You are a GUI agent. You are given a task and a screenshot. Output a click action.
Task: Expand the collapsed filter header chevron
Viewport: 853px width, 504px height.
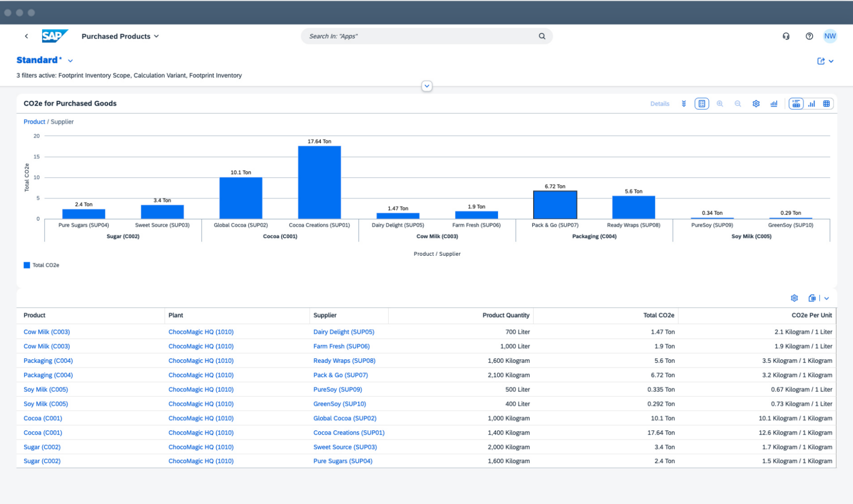[426, 86]
